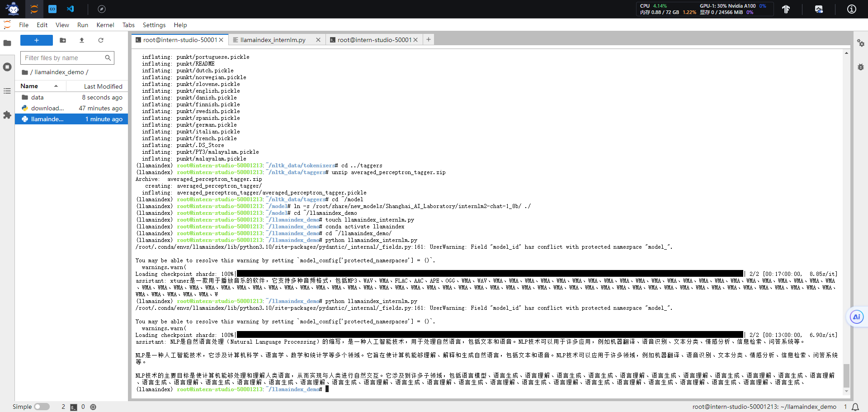The width and height of the screenshot is (868, 412).
Task: Open the File Browser sidebar folder icon
Action: [x=7, y=43]
